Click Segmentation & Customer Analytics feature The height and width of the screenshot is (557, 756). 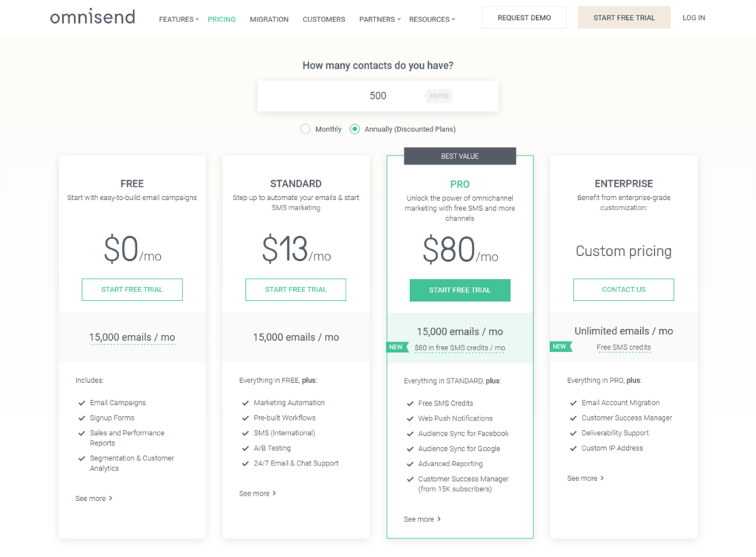(x=131, y=463)
